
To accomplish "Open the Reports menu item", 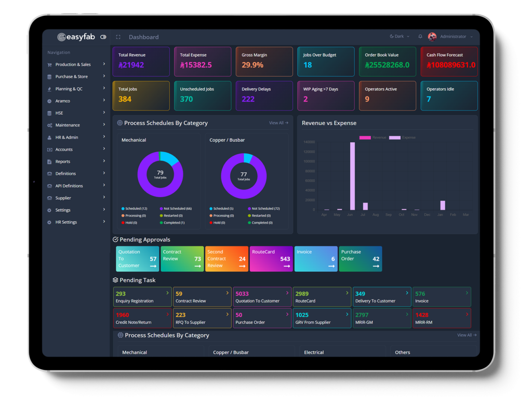I will [76, 161].
